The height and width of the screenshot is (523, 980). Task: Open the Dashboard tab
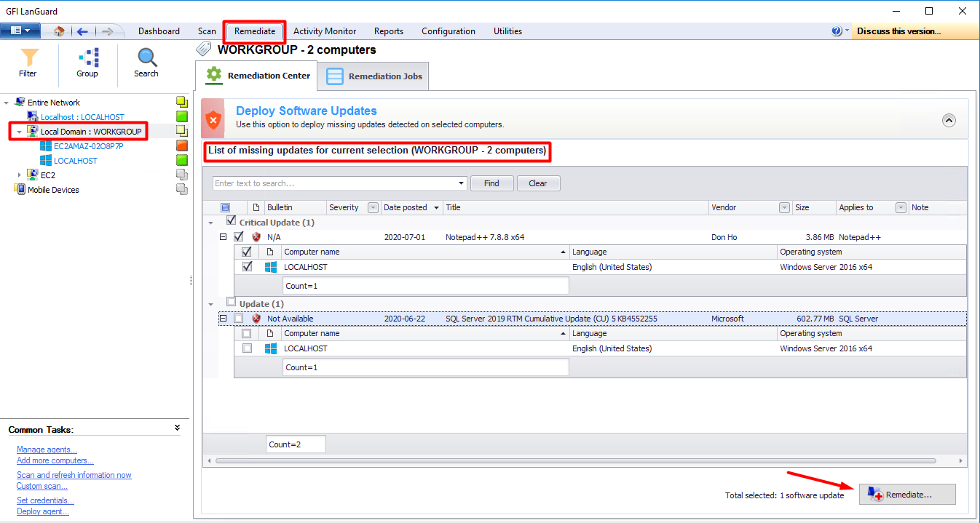point(159,31)
